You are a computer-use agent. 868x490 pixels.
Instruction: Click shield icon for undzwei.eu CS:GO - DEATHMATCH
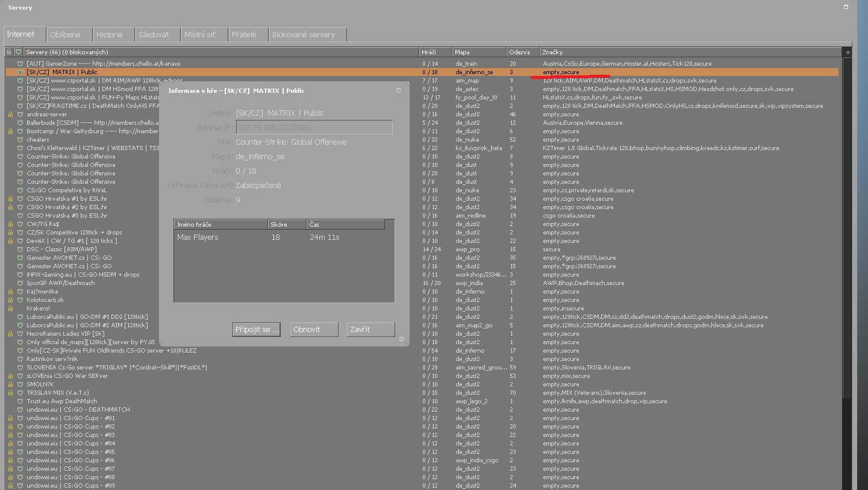tap(19, 409)
